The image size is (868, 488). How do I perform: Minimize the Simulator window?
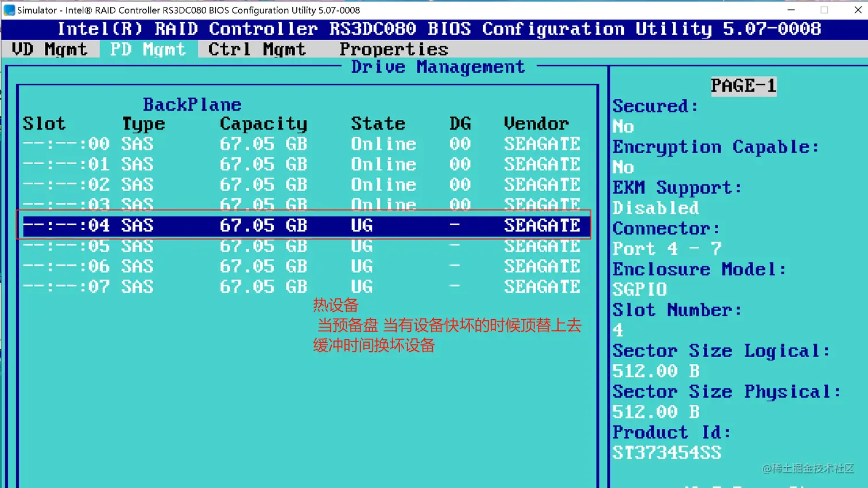pos(791,10)
